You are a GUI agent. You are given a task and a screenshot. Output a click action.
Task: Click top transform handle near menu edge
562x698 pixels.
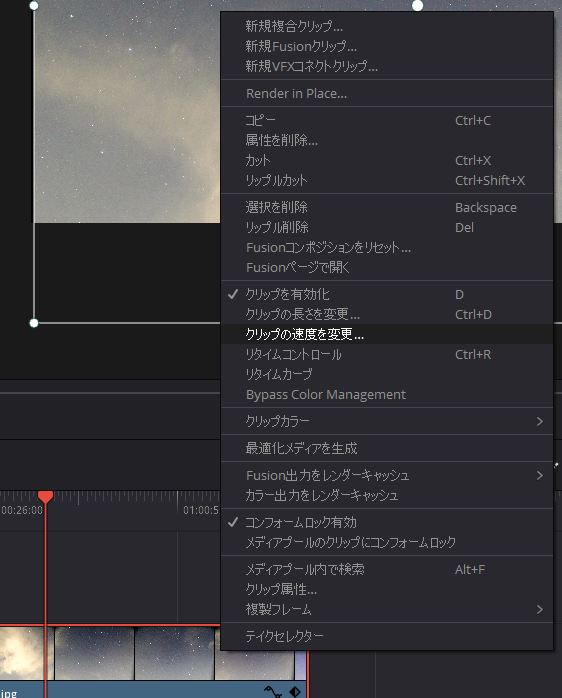[417, 5]
